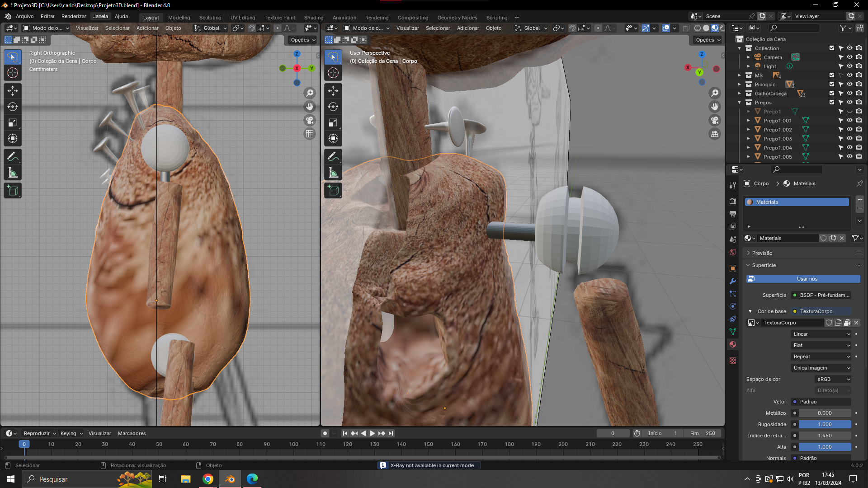Open the Linear interpolation dropdown
This screenshot has height=488, width=868.
[x=821, y=334]
